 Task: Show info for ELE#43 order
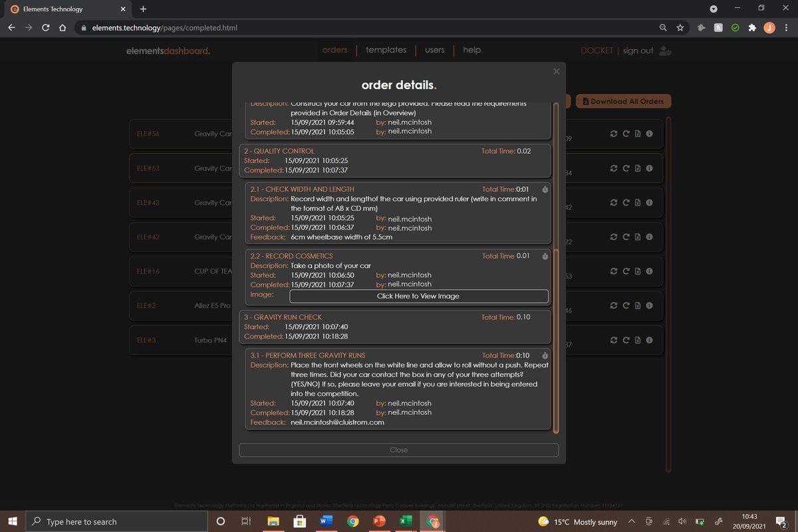tap(649, 202)
